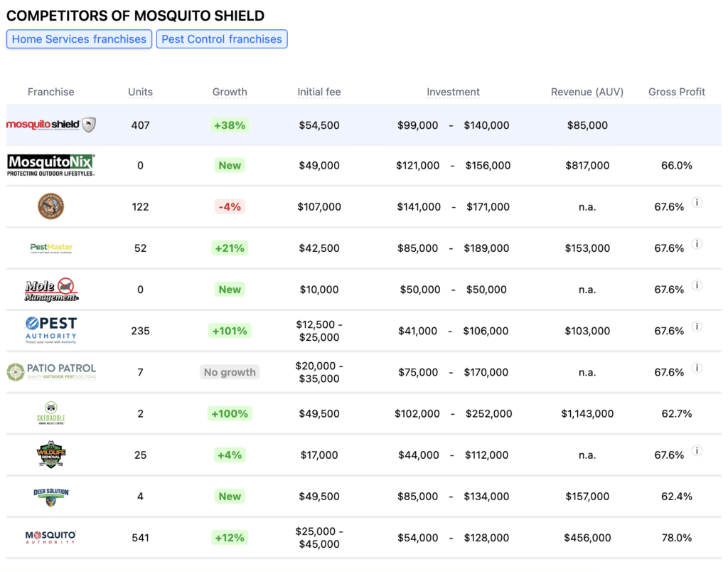Click the 62.4% gross profit value
Viewport: 728px width, 572px height.
677,497
